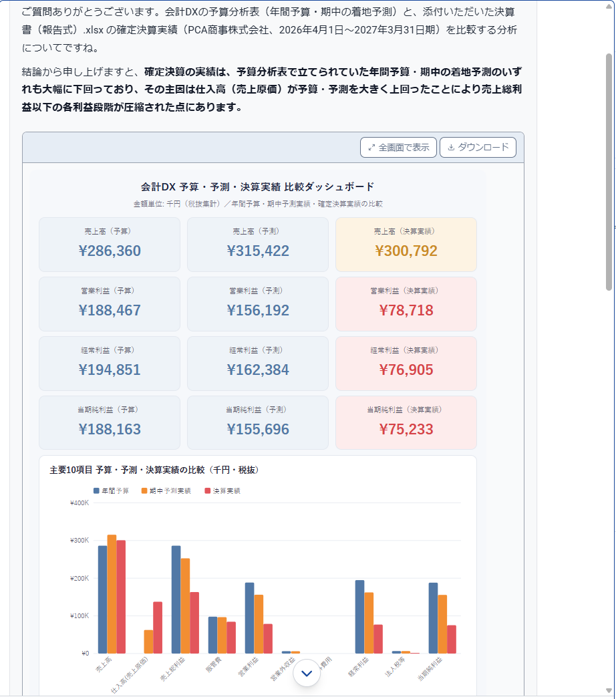Click the red 決算実績 bar for 仕入高
Viewport: 616px width, 699px height.
pyautogui.click(x=158, y=627)
